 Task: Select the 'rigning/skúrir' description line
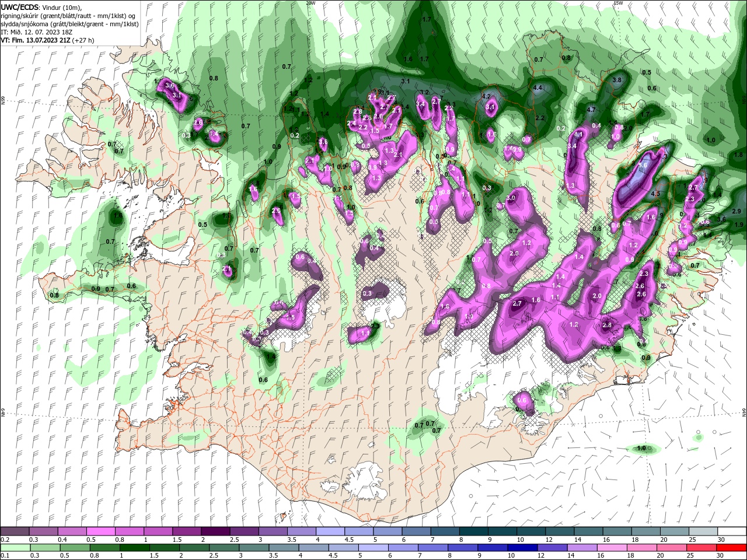[x=68, y=16]
